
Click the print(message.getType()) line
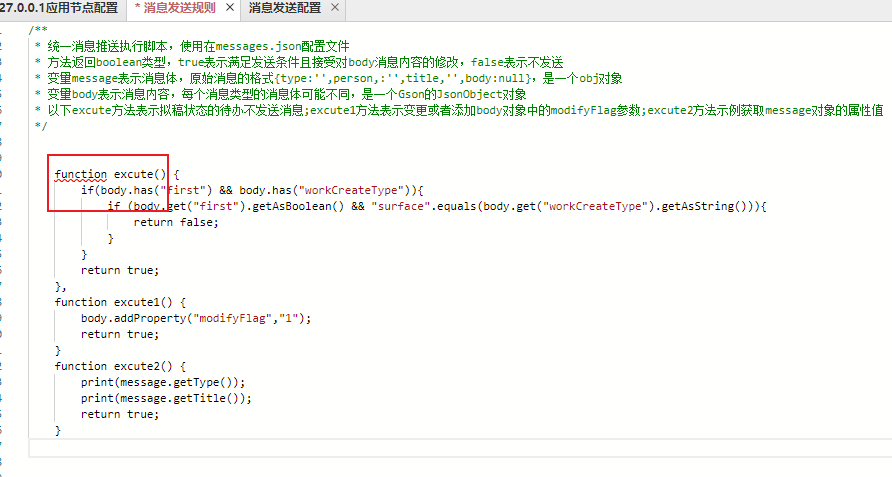point(163,382)
